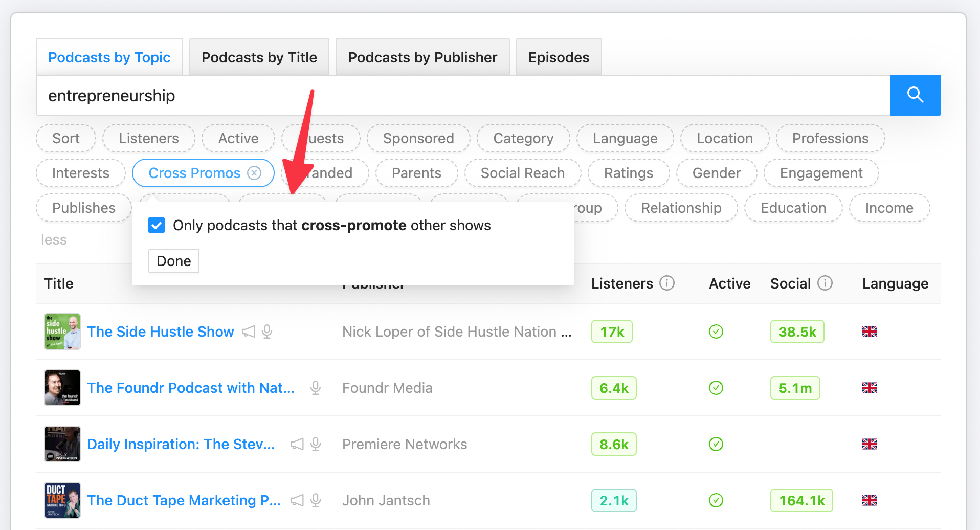Open the Education filter

(793, 208)
